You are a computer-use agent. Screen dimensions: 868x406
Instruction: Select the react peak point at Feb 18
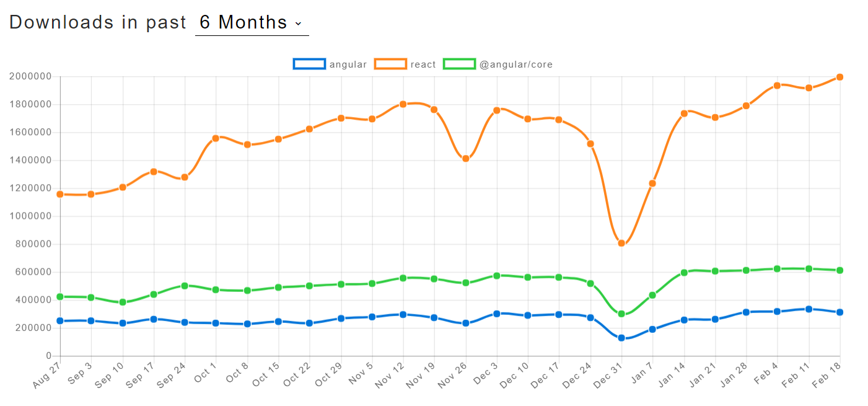click(x=839, y=77)
